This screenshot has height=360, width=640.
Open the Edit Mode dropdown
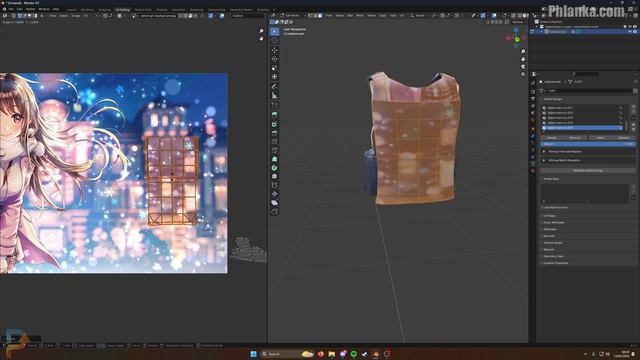[293, 16]
